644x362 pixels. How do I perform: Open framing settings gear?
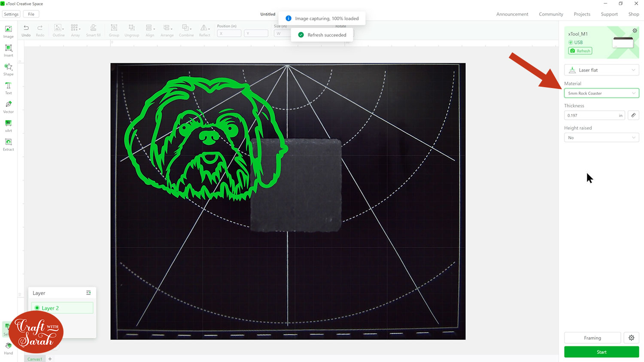click(632, 338)
